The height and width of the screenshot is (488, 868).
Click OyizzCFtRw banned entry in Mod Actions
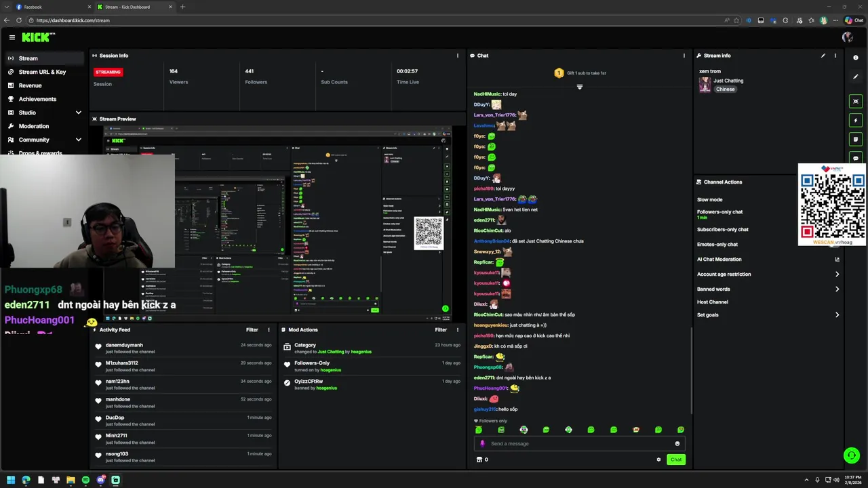click(x=309, y=382)
